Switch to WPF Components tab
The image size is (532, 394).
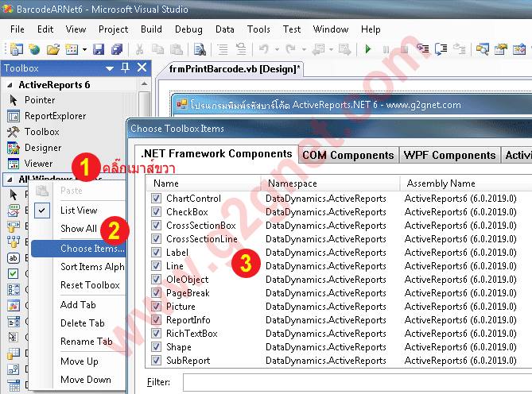[449, 155]
